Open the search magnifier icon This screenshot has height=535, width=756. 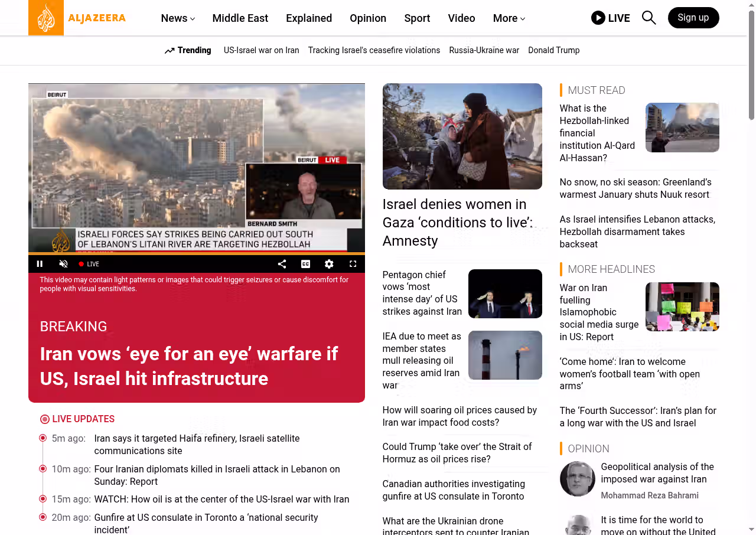(649, 18)
